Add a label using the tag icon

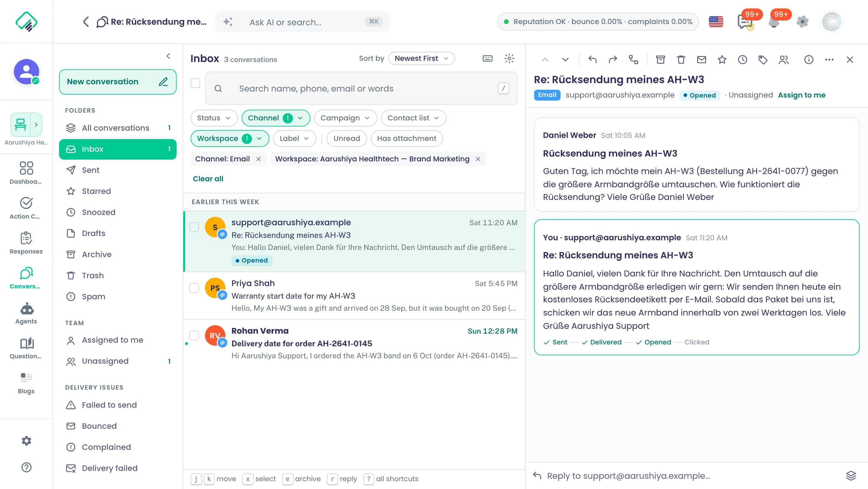tap(763, 60)
